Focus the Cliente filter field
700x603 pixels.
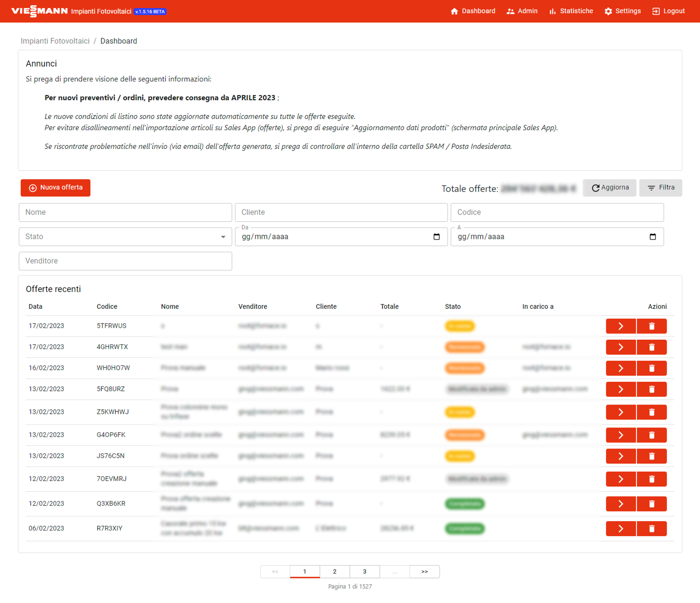click(x=341, y=212)
